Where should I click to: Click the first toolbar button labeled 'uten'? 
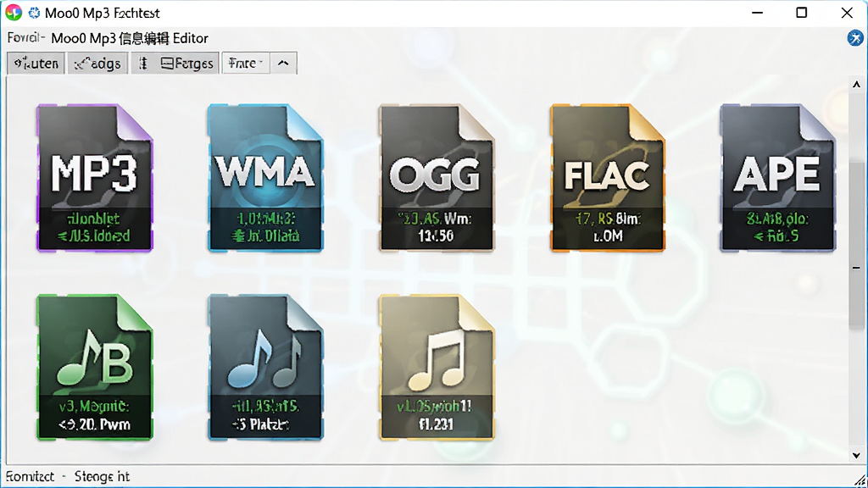pyautogui.click(x=36, y=63)
